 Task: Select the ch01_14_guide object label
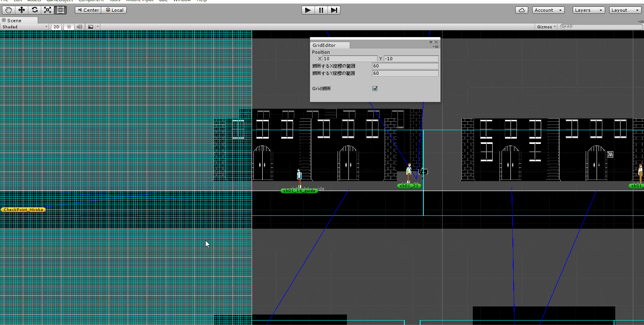(299, 191)
